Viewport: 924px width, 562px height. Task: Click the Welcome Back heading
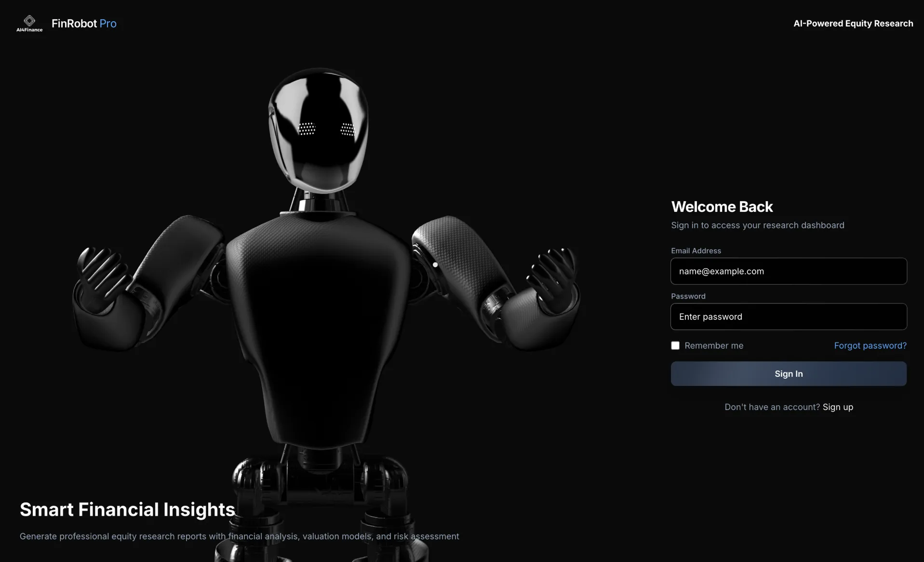(722, 206)
